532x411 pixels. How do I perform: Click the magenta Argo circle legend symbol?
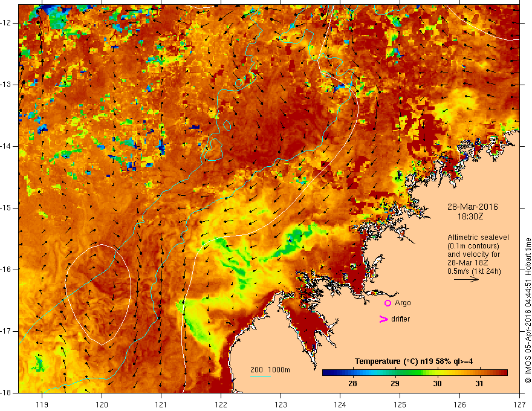388,303
